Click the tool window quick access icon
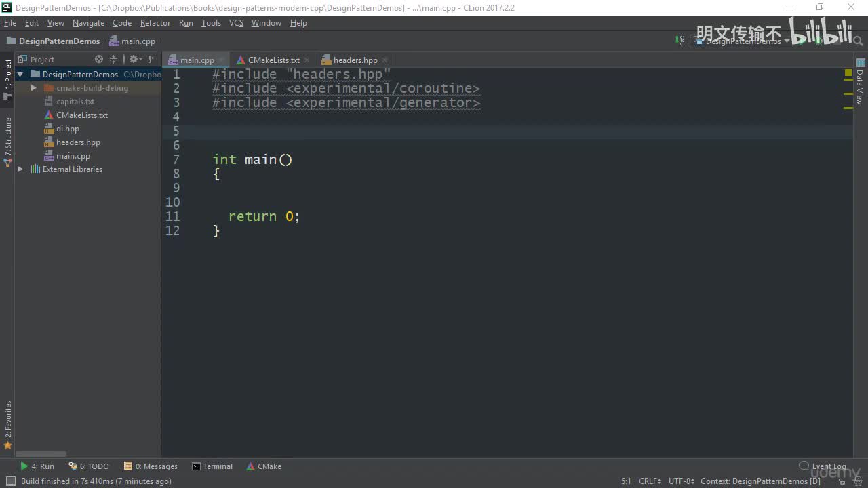868x488 pixels. pos(10,481)
